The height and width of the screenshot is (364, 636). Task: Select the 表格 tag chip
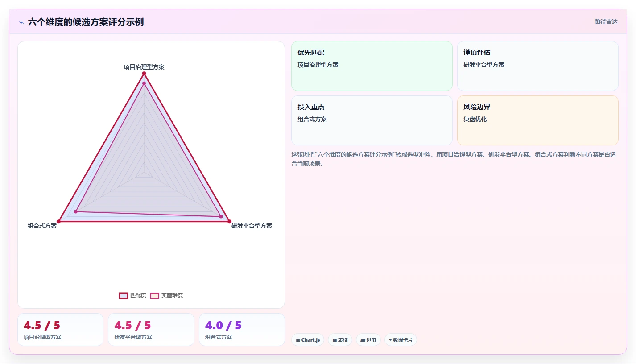pos(340,340)
